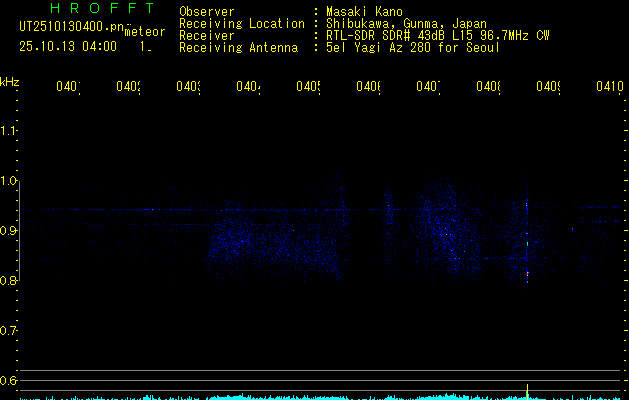Click the 0405 time axis marker
The height and width of the screenshot is (400, 629).
point(308,86)
